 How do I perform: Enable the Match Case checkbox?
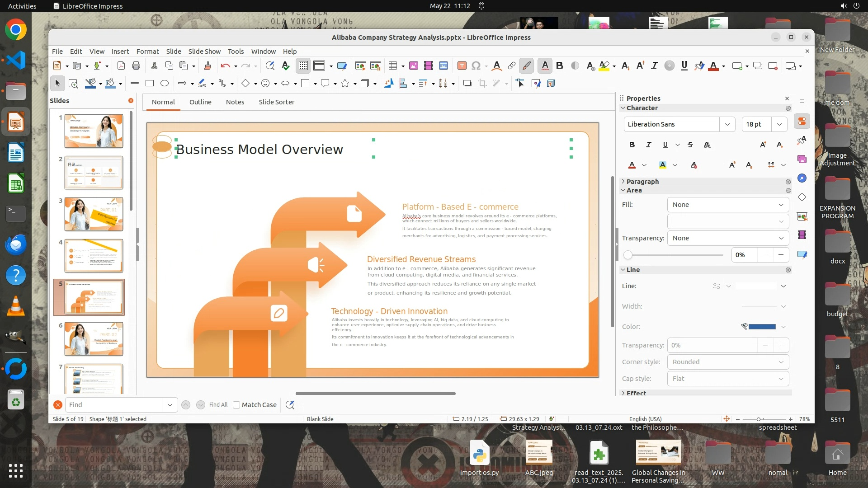click(x=236, y=405)
